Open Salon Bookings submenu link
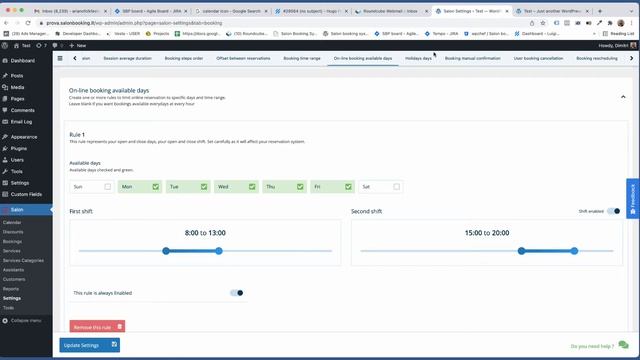Viewport: 640px width, 360px height. pyautogui.click(x=13, y=241)
